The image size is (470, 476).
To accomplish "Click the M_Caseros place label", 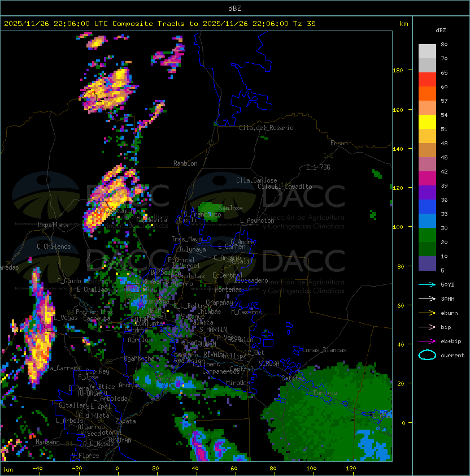I will pyautogui.click(x=246, y=311).
